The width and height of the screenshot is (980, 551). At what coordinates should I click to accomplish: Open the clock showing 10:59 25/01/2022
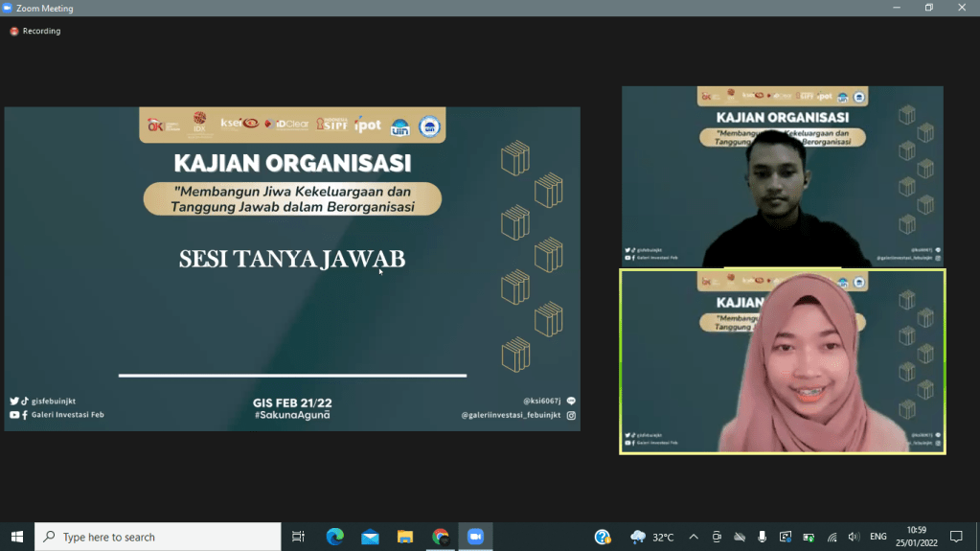tap(916, 537)
